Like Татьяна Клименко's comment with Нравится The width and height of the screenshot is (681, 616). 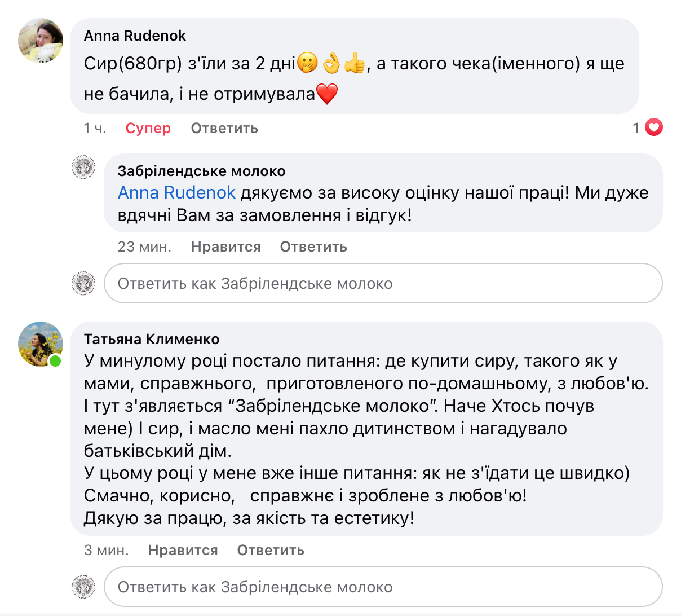[183, 550]
